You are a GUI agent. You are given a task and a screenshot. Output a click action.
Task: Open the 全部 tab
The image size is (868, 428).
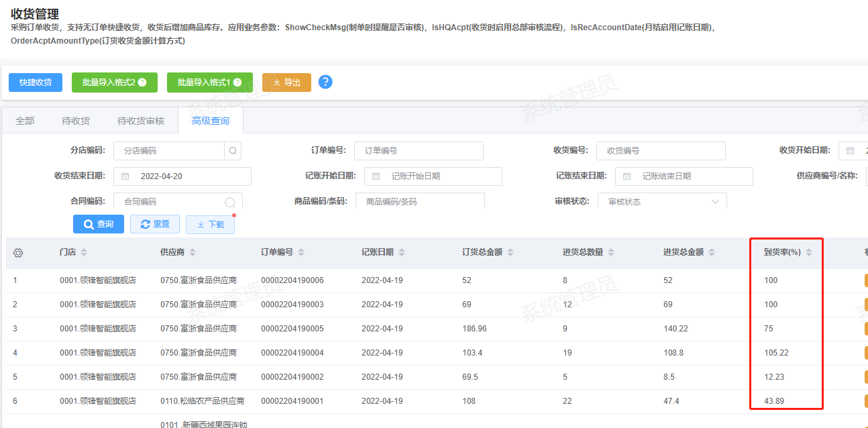click(25, 121)
